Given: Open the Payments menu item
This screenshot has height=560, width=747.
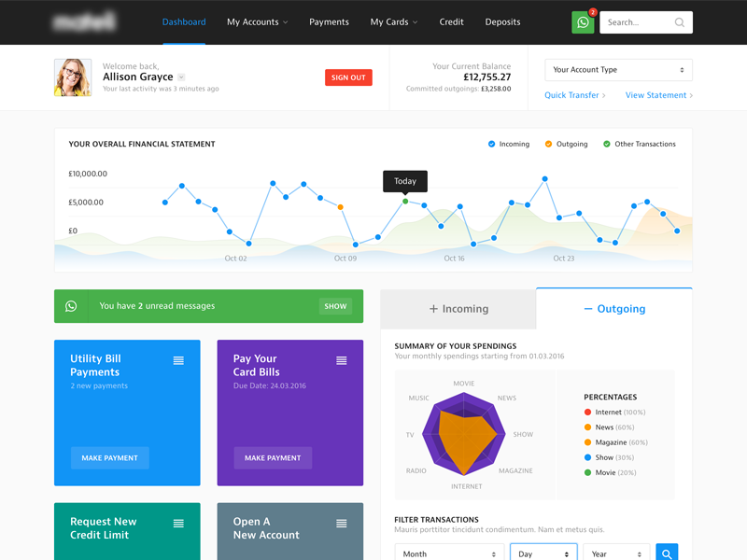Looking at the screenshot, I should (329, 22).
